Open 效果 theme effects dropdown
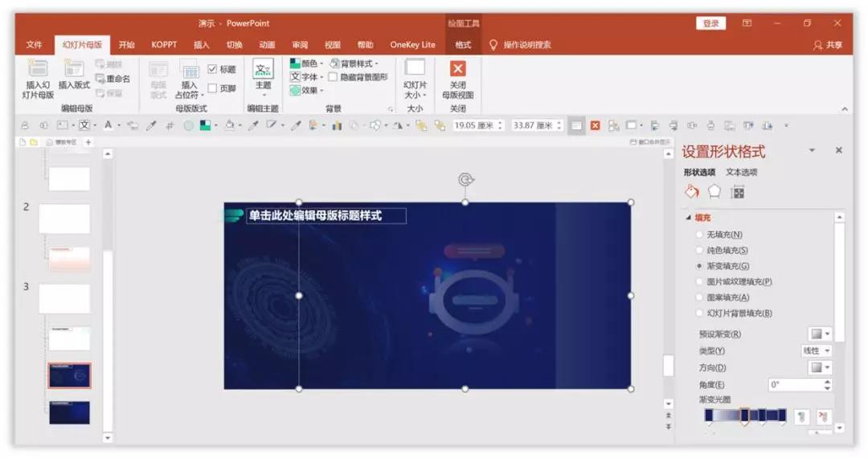 pos(306,90)
